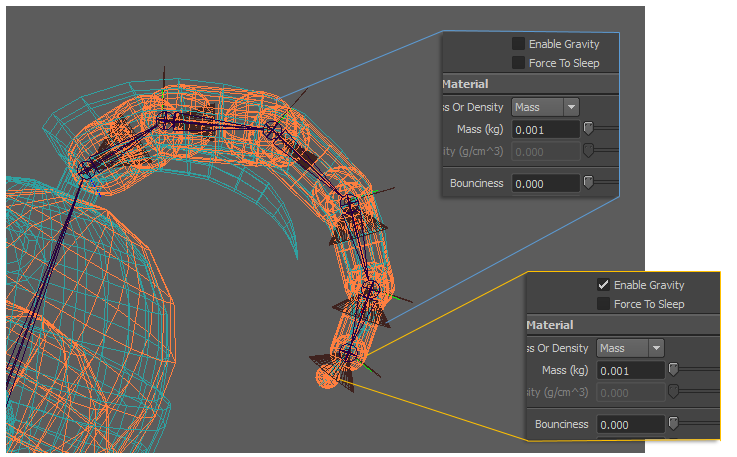Click Mass (kg) field in lower yellow-bordered panel
The image size is (737, 457).
(x=631, y=371)
